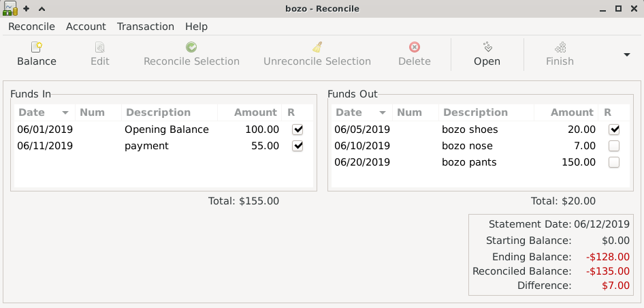Image resolution: width=644 pixels, height=308 pixels.
Task: Open the Reconcile menu
Action: point(31,27)
